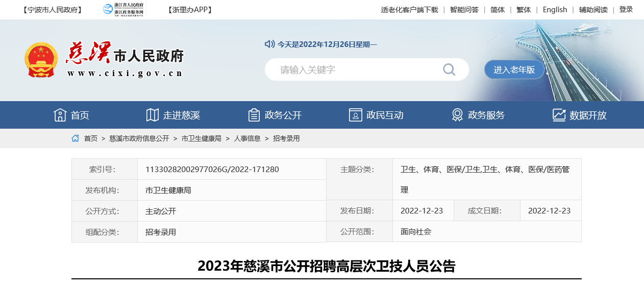
Task: Click the 索引号 label cell
Action: pyautogui.click(x=105, y=169)
